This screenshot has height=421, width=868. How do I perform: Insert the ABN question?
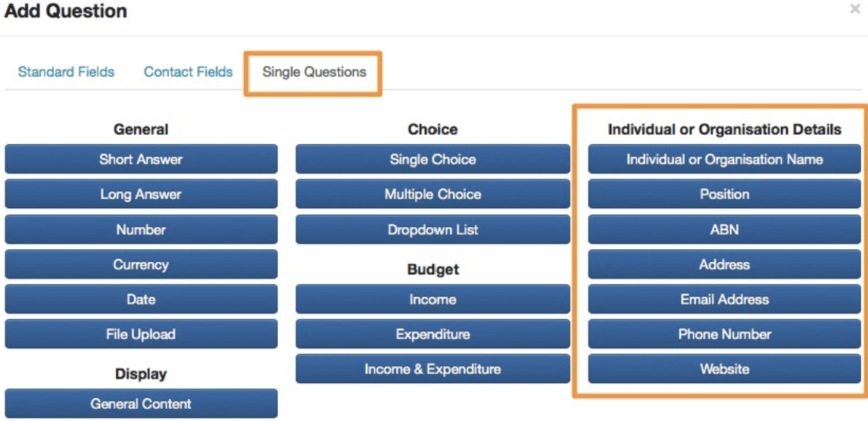coord(724,229)
